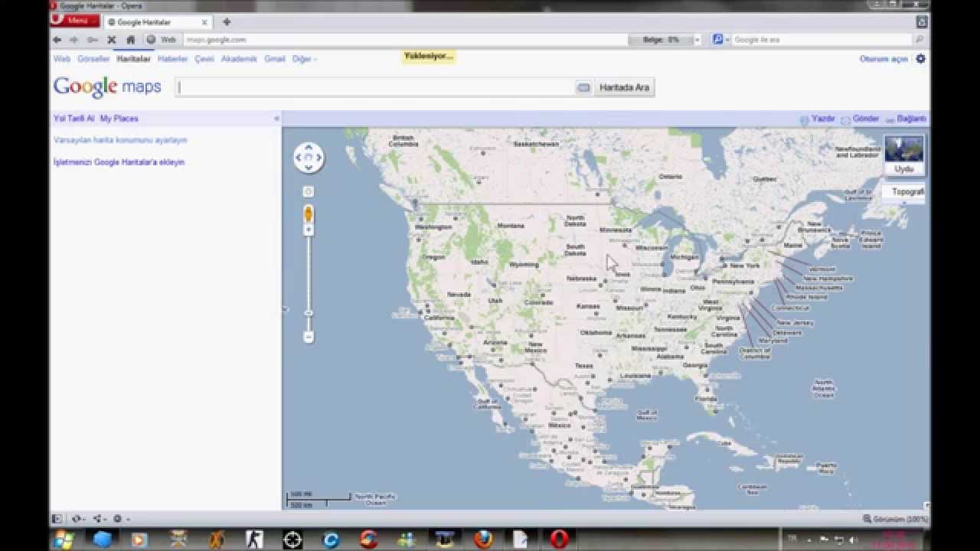The height and width of the screenshot is (551, 980).
Task: Open the Çeviri link
Action: point(204,59)
